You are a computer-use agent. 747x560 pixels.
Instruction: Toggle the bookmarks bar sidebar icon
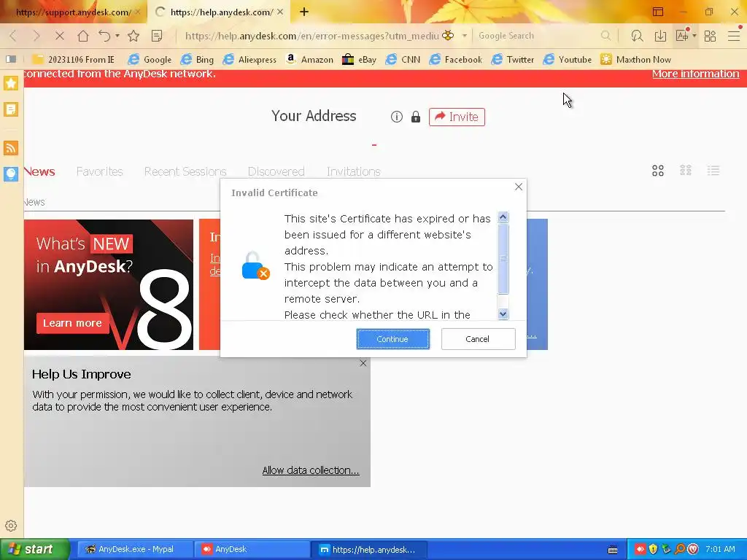[11, 59]
